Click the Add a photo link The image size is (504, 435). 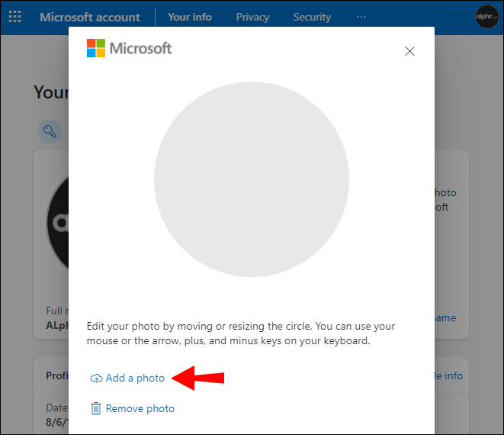click(x=135, y=378)
